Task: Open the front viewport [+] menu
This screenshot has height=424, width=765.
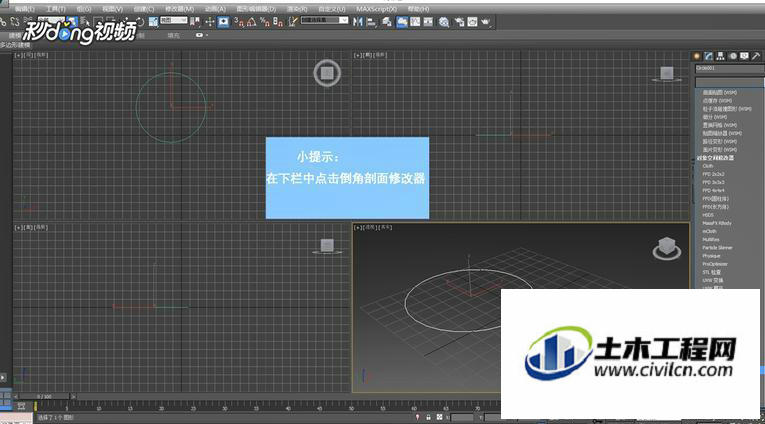Action: pos(358,55)
